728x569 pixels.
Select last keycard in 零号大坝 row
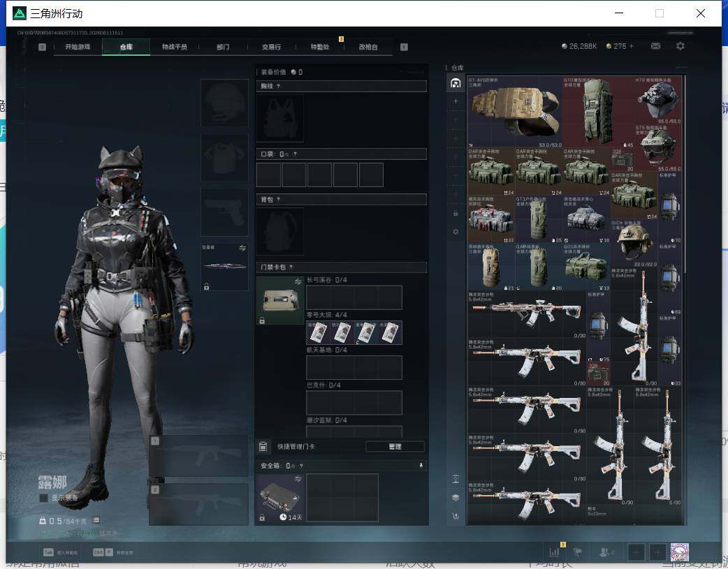point(390,332)
